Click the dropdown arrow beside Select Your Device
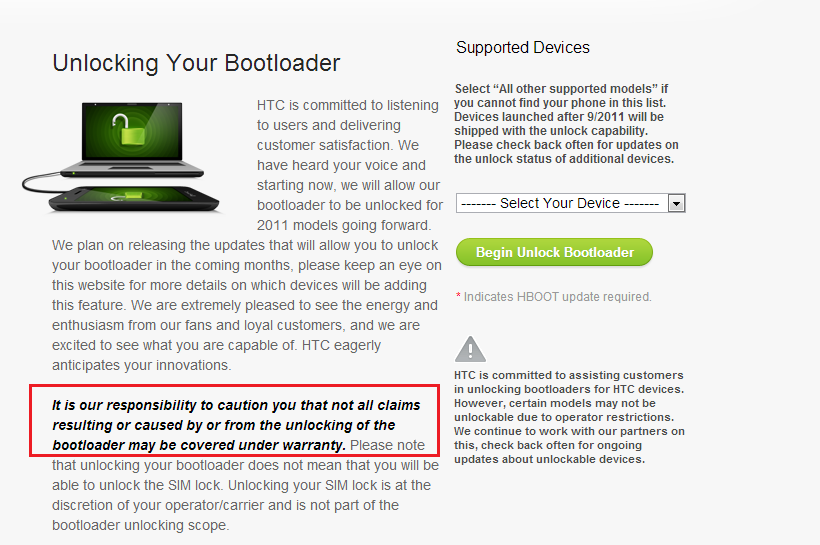The image size is (820, 545). (x=676, y=203)
